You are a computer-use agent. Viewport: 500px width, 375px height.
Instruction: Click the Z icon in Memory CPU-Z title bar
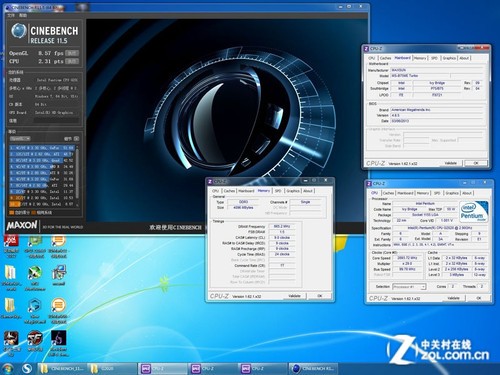210,182
